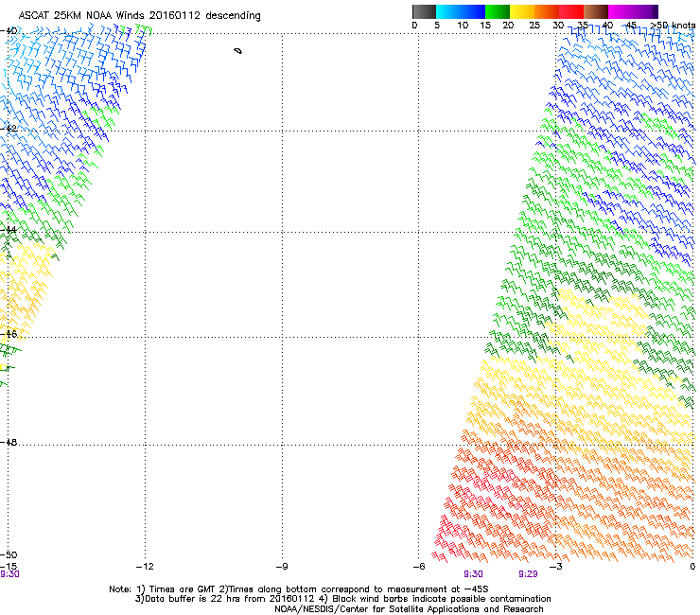700x615 pixels.
Task: Click the '9:30' time label under '-15'
Action: coord(9,574)
